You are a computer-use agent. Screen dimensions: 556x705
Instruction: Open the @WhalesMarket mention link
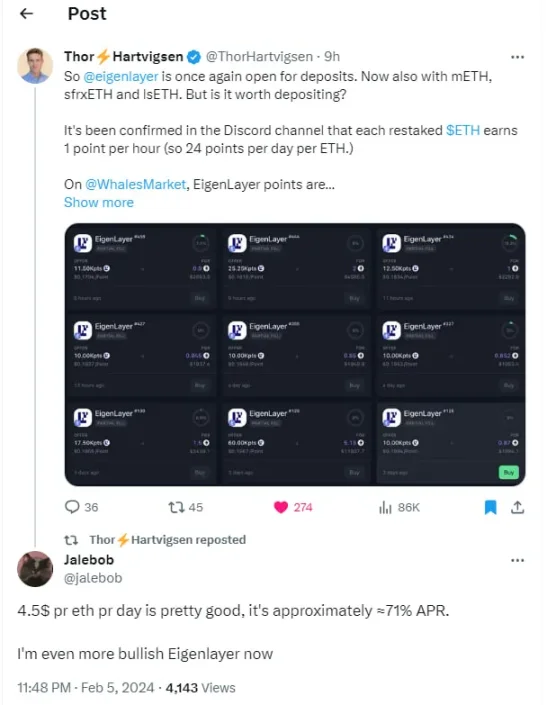pyautogui.click(x=135, y=184)
